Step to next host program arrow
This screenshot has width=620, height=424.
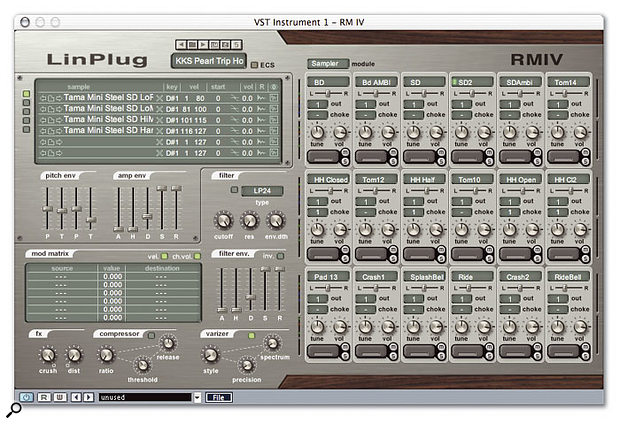click(89, 397)
